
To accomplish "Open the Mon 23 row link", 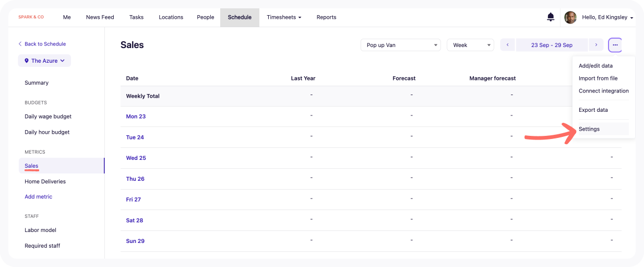I will pyautogui.click(x=136, y=117).
